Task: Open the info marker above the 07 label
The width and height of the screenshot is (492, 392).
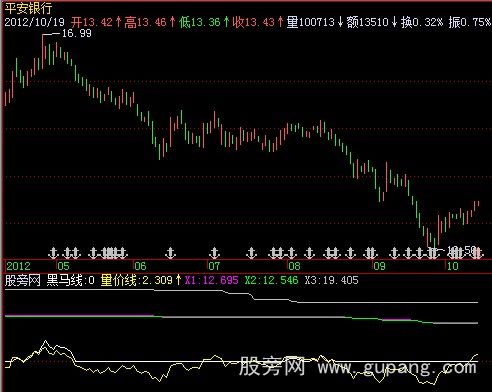Action: click(215, 253)
